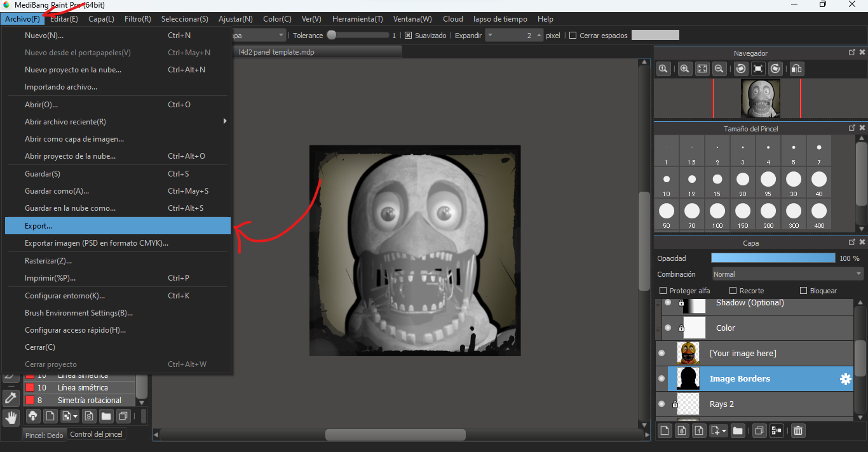Click the zoom out magnifier in Navegador
Viewport: 868px width, 452px height.
point(719,69)
